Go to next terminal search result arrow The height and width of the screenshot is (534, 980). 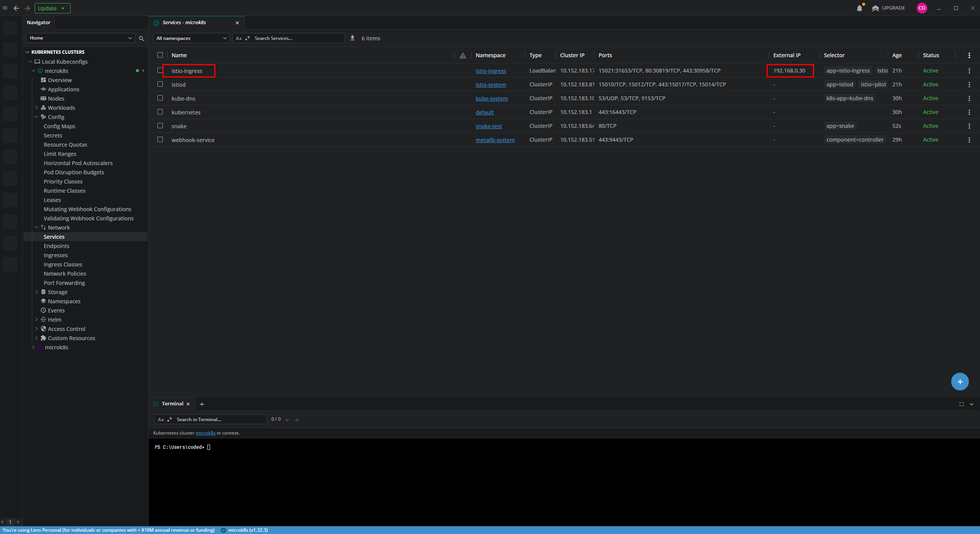point(287,420)
